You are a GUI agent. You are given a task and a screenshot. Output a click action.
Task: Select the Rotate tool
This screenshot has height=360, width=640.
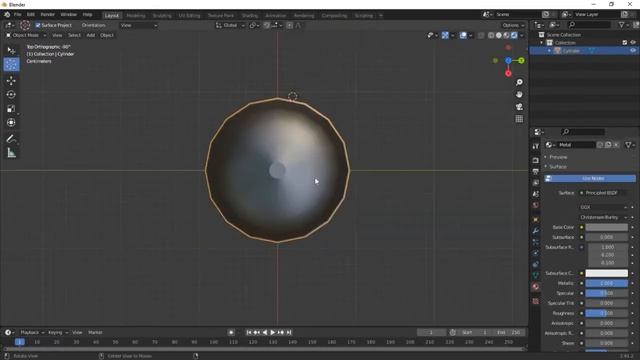click(x=11, y=94)
